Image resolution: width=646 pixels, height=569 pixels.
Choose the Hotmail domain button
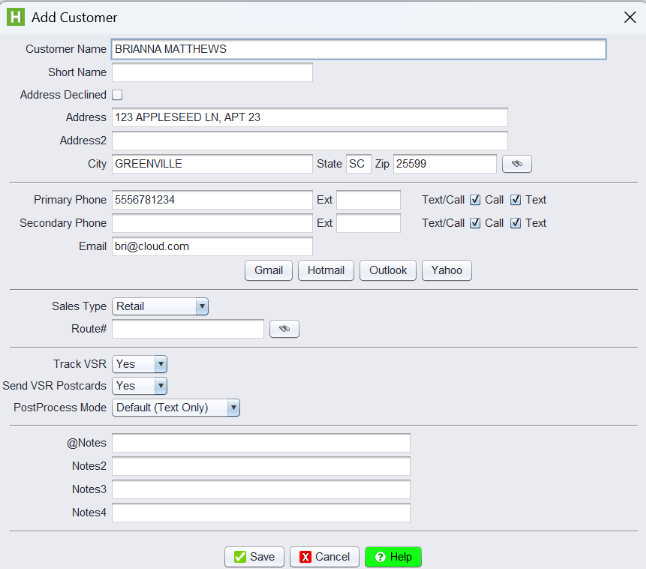click(325, 270)
